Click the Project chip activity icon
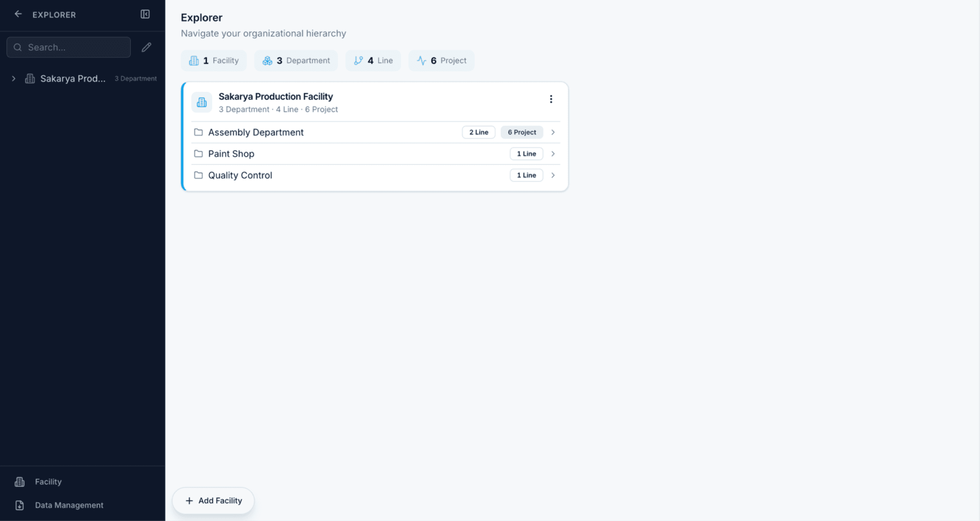Viewport: 980px width, 521px height. click(x=422, y=61)
